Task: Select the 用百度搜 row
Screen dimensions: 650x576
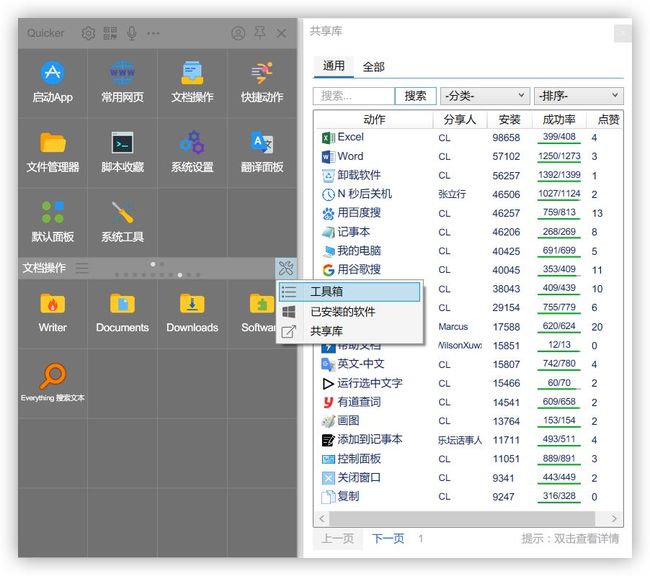Action: pos(468,213)
